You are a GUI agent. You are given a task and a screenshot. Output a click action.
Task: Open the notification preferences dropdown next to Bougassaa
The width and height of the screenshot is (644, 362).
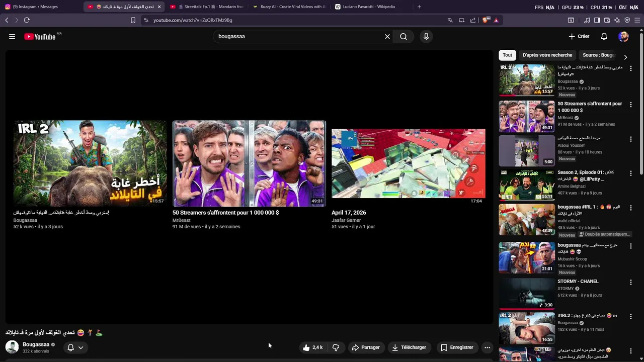(x=75, y=347)
